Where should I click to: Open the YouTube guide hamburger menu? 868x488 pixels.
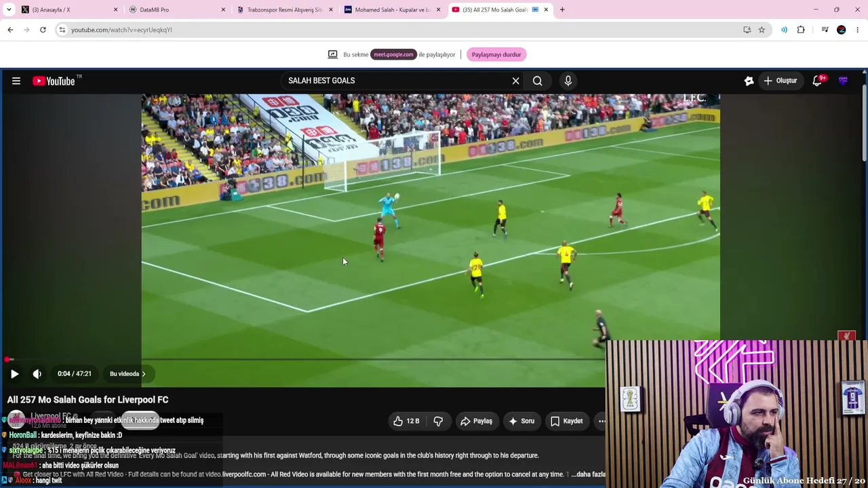click(16, 81)
